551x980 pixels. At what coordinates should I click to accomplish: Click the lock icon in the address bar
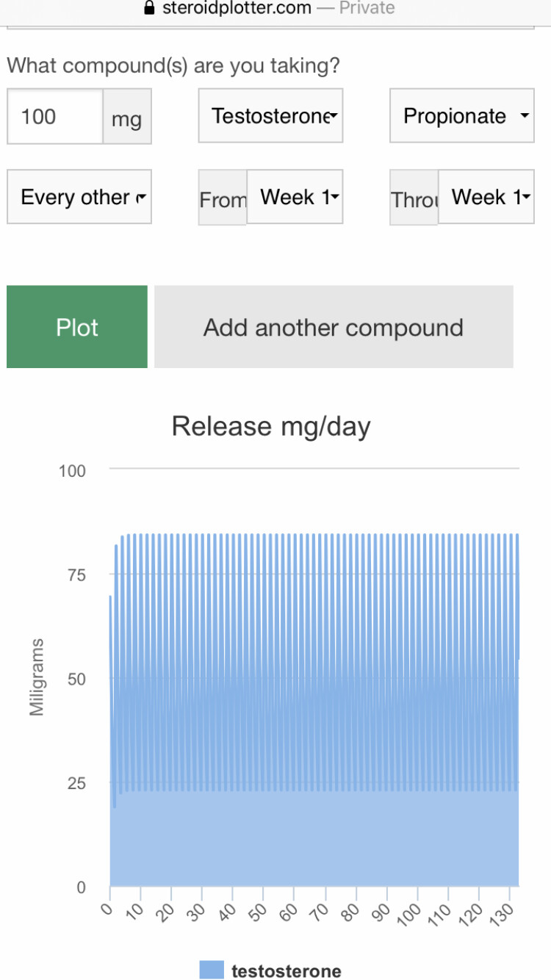pyautogui.click(x=150, y=8)
